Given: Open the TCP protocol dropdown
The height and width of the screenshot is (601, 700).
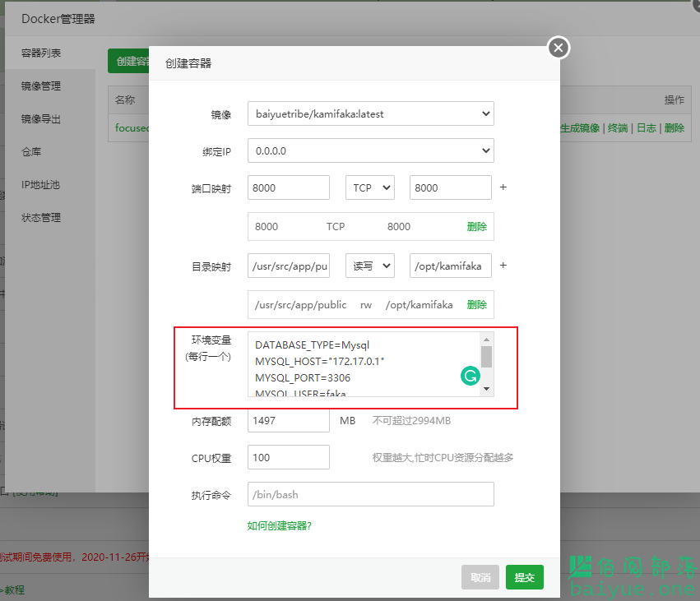Looking at the screenshot, I should click(369, 187).
